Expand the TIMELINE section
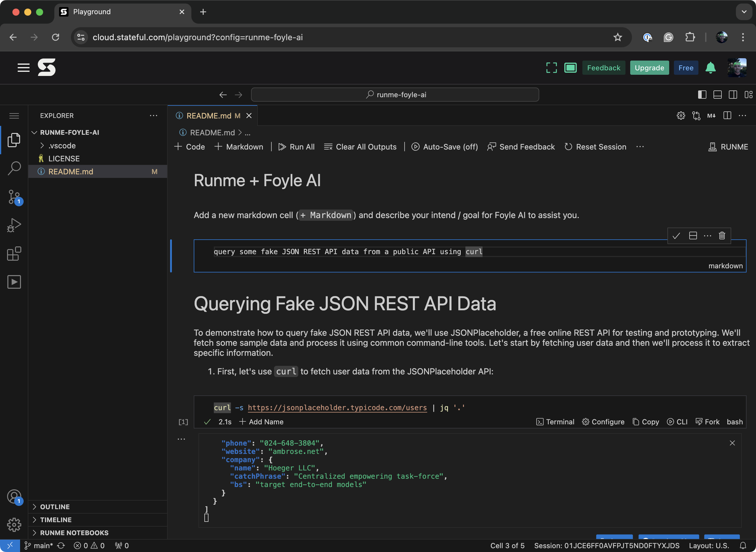The width and height of the screenshot is (756, 552). pyautogui.click(x=56, y=520)
